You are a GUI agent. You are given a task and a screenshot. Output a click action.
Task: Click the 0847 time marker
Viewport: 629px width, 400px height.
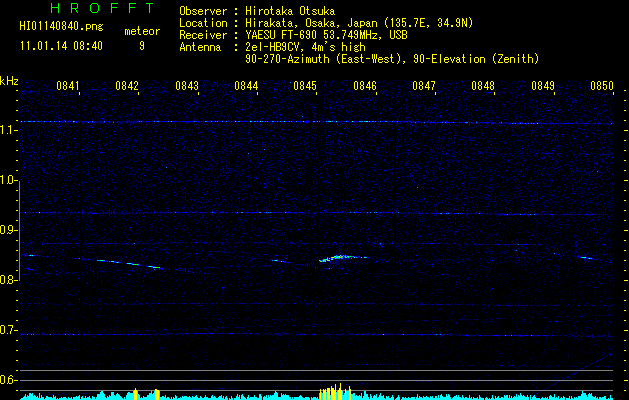tap(424, 86)
